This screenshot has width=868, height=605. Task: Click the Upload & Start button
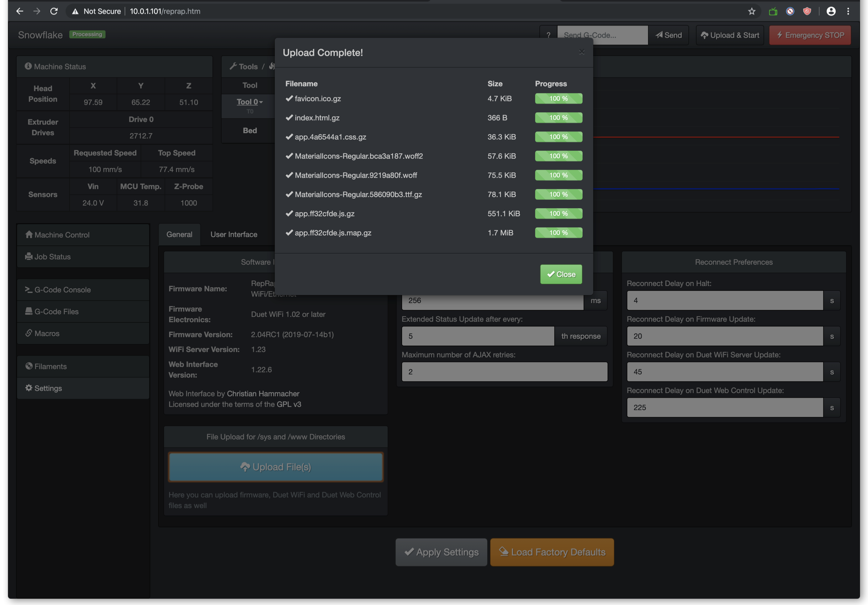730,35
